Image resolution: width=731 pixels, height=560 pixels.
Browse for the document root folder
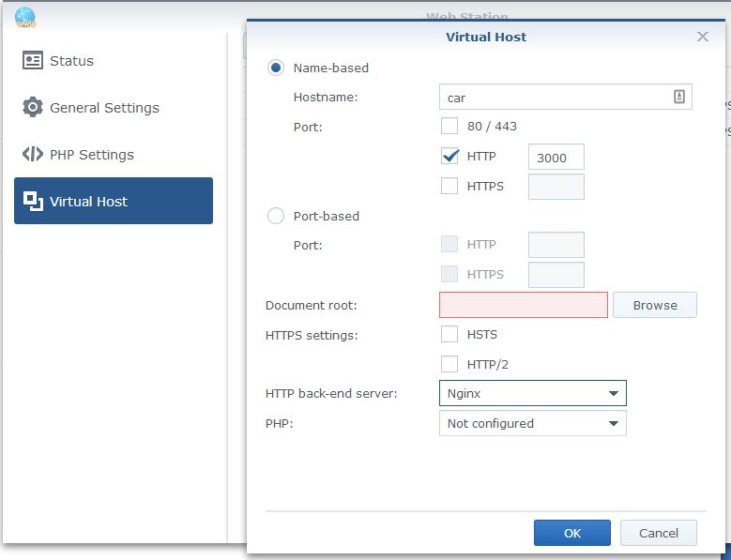tap(655, 305)
